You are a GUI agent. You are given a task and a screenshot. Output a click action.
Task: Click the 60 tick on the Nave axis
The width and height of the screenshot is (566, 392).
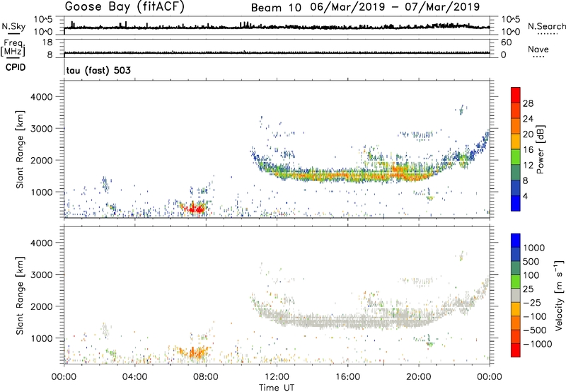[506, 42]
